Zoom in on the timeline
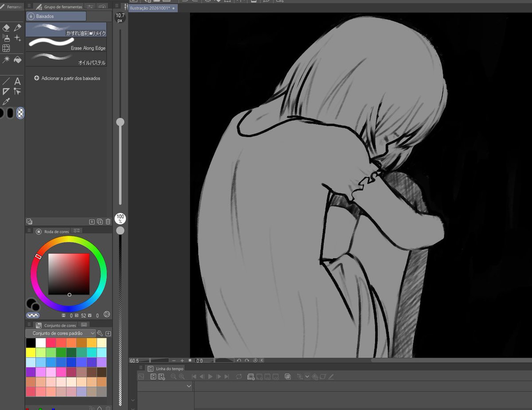This screenshot has width=532, height=410. [x=181, y=376]
